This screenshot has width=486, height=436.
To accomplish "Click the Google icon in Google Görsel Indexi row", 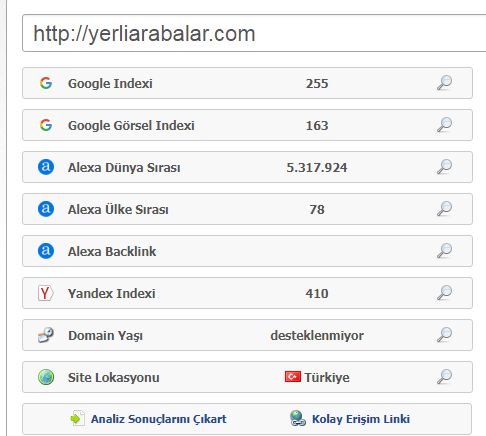I will click(x=46, y=125).
